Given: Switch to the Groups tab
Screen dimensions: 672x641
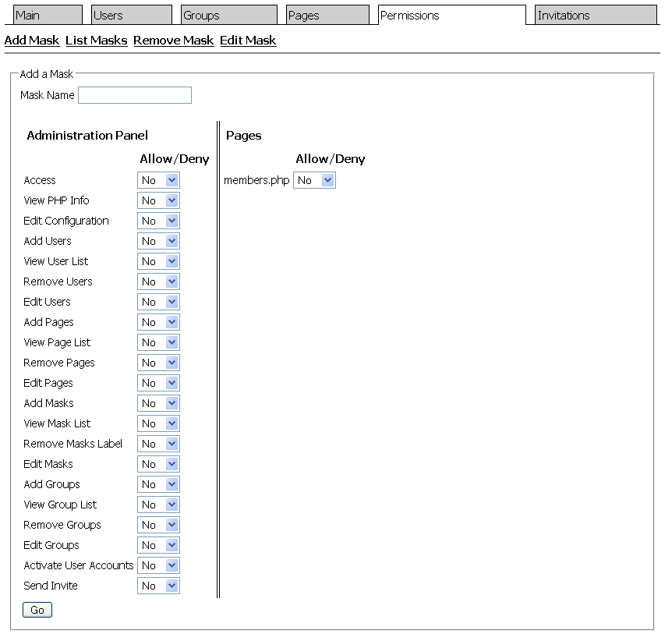Looking at the screenshot, I should (228, 14).
